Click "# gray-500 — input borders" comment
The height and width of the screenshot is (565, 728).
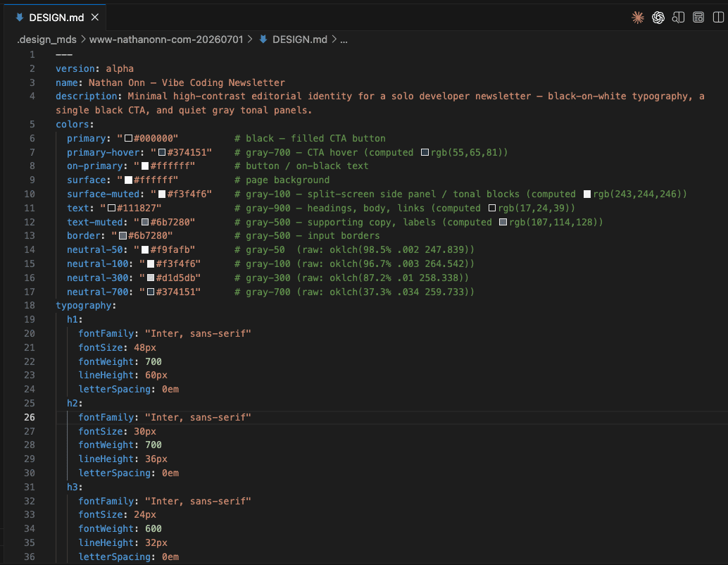pyautogui.click(x=307, y=236)
